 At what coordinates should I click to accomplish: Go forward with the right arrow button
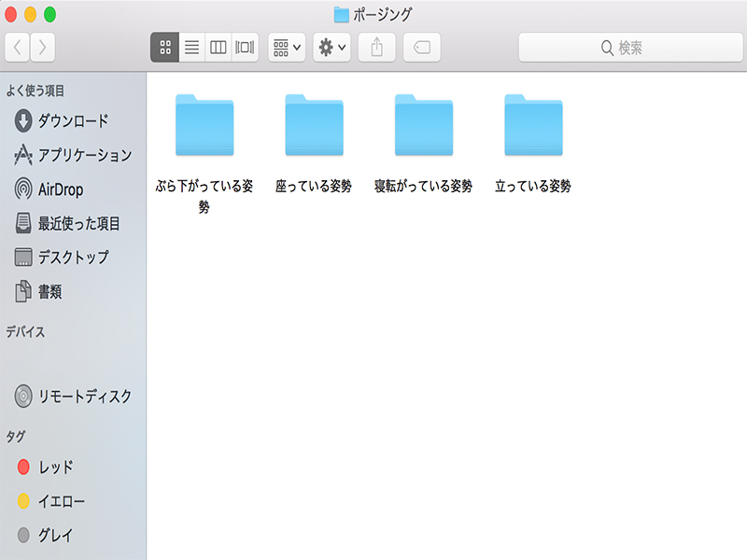click(42, 48)
